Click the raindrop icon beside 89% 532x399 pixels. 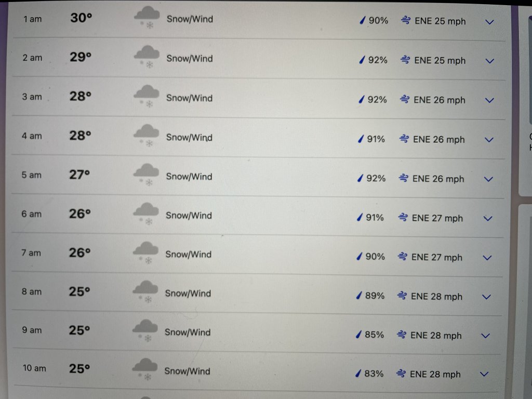(358, 296)
